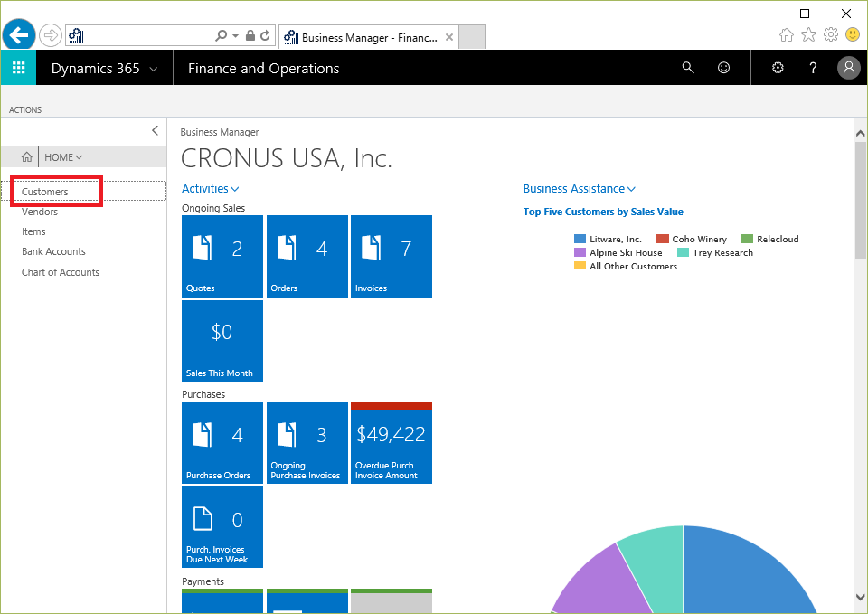Open Bank Accounts in navigation pane
This screenshot has width=868, height=614.
[x=53, y=251]
